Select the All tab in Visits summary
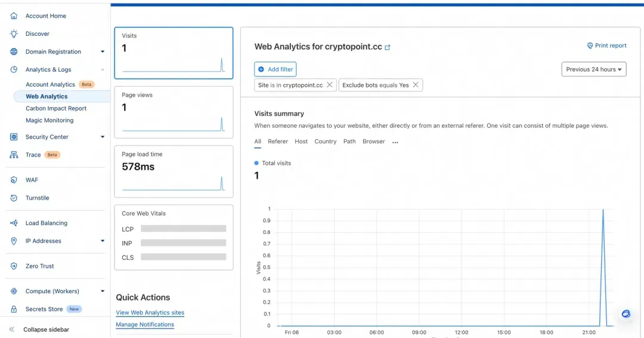The width and height of the screenshot is (644, 338). click(258, 142)
